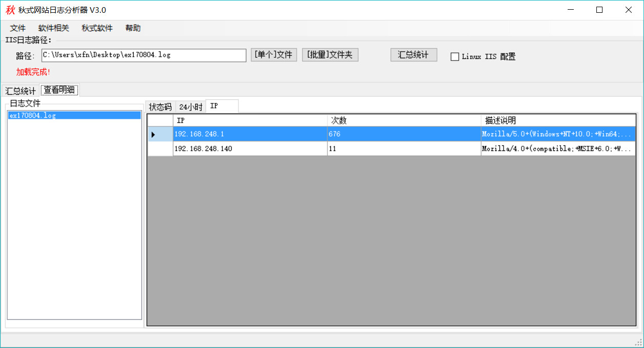Select the IP tab
Viewport: 644px width, 348px height.
tap(221, 106)
